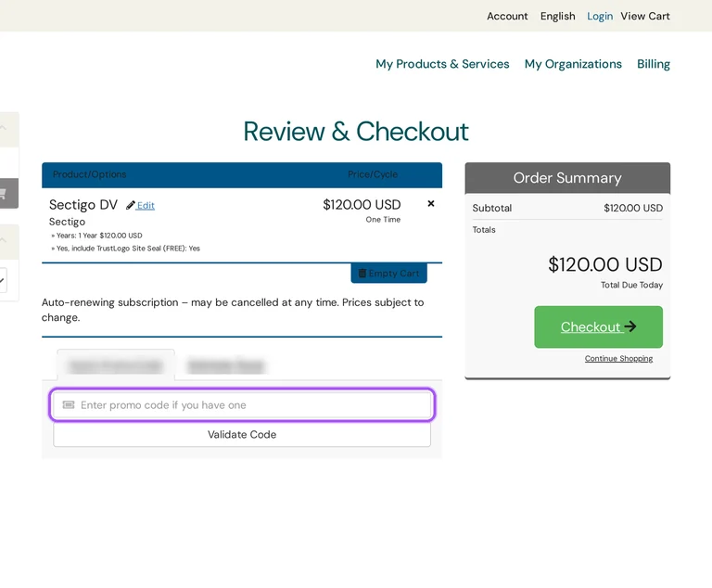Select the second blurred tab
The height and width of the screenshot is (588, 712).
[x=226, y=365]
